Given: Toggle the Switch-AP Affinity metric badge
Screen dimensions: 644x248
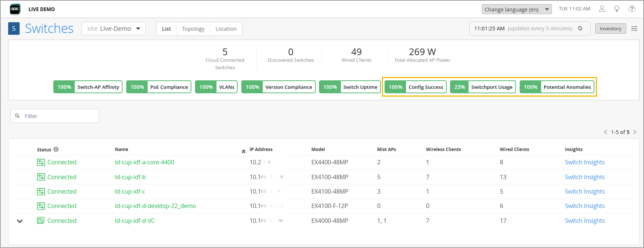Looking at the screenshot, I should [88, 87].
